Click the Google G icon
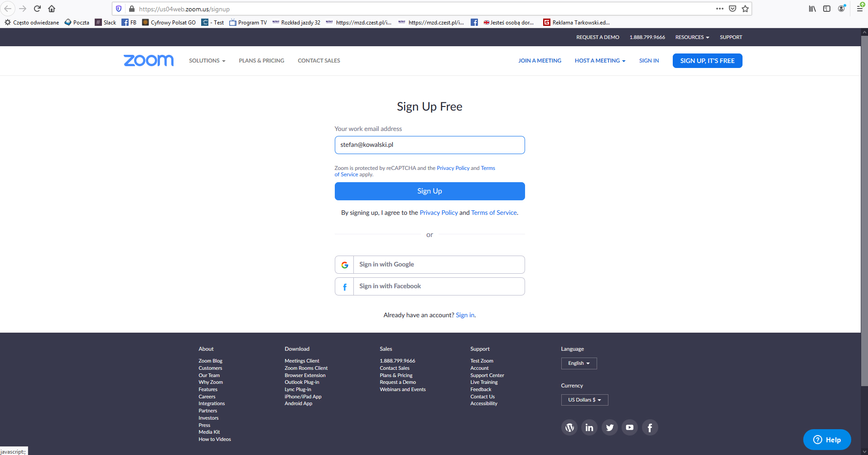The image size is (868, 455). 345,265
